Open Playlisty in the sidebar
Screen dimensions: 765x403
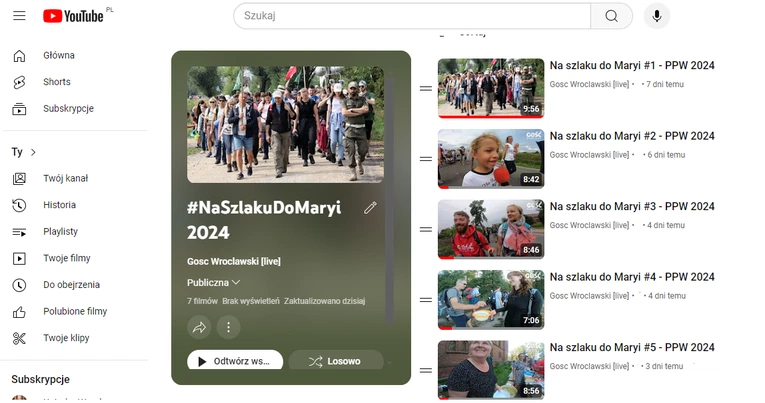point(60,232)
